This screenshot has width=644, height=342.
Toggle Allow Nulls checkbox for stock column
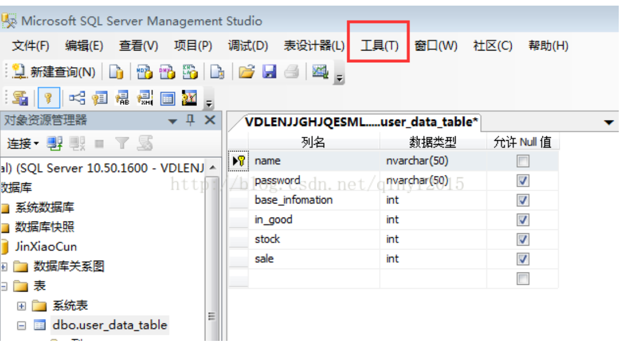(523, 239)
